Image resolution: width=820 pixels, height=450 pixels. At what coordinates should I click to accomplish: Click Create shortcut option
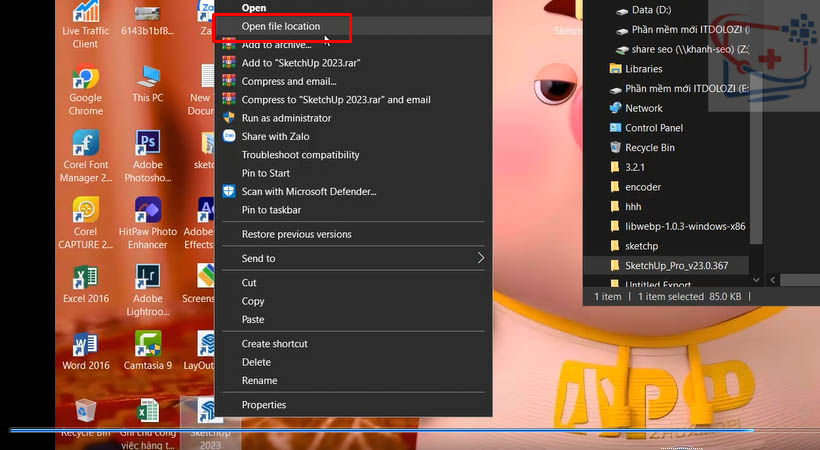point(274,344)
